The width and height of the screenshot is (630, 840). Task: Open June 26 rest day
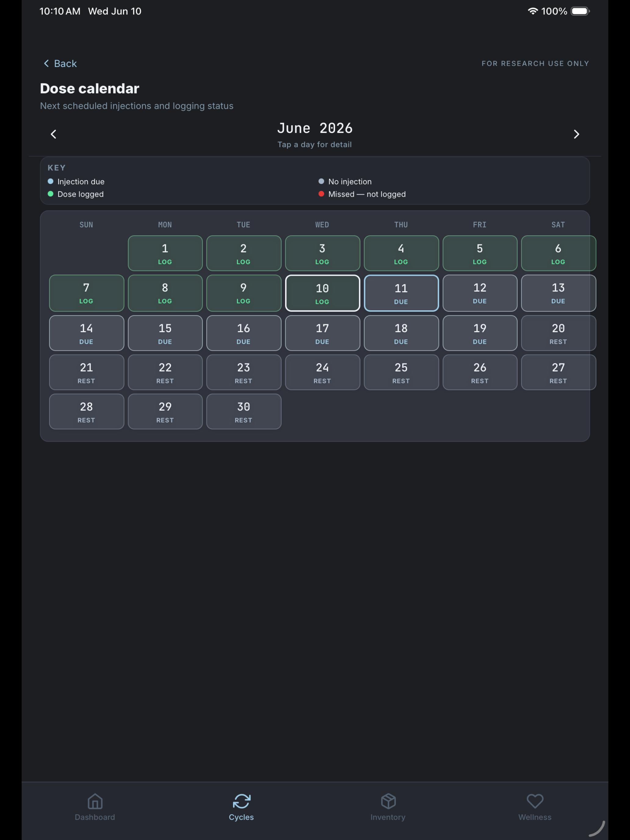pos(480,372)
